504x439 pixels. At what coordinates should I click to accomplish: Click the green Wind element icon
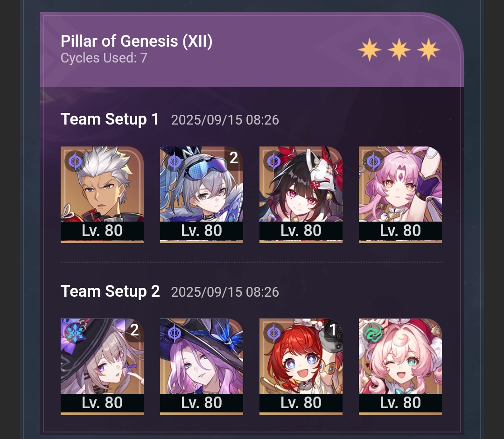373,333
